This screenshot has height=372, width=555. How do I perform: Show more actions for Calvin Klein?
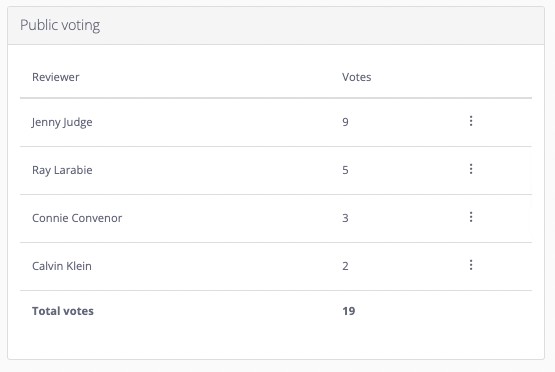point(471,265)
